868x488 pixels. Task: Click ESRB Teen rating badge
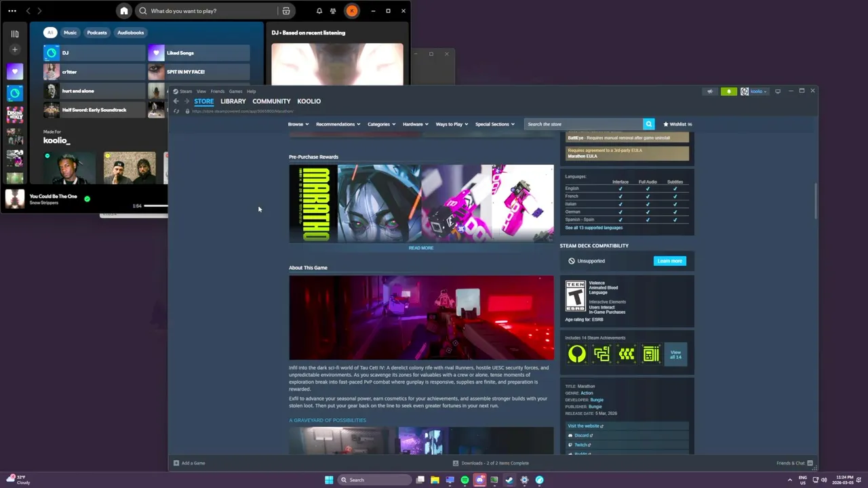click(575, 296)
